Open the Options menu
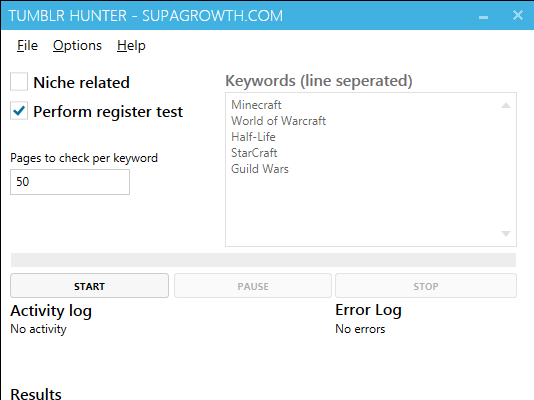The image size is (534, 400). click(x=77, y=46)
